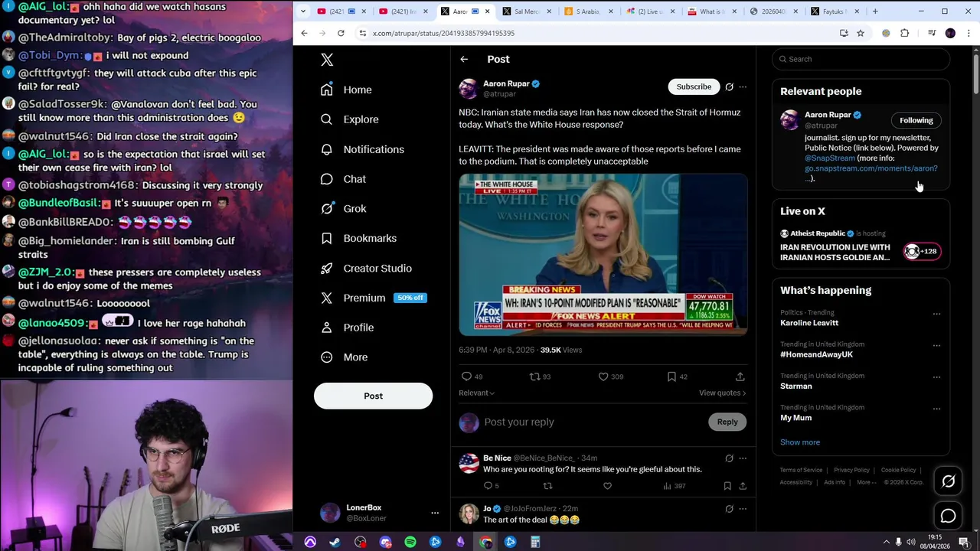The width and height of the screenshot is (980, 551).
Task: Open the floating Grok button
Action: click(948, 481)
